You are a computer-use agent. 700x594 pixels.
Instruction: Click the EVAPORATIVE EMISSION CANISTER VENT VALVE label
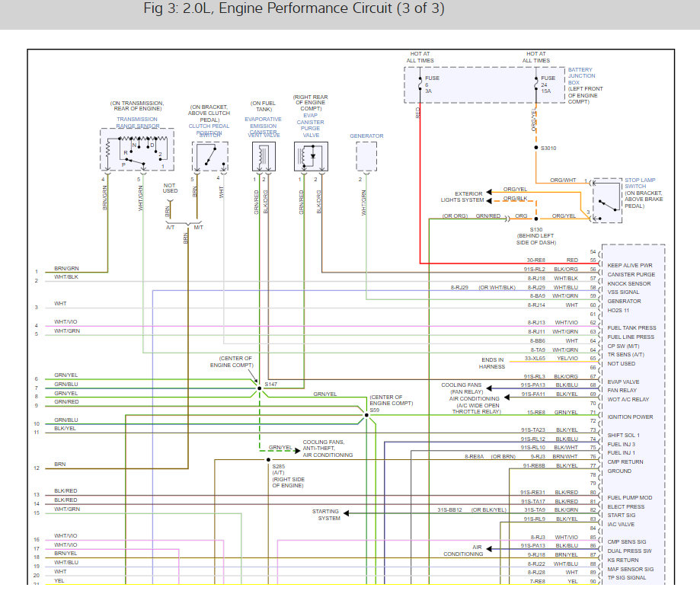[x=264, y=126]
